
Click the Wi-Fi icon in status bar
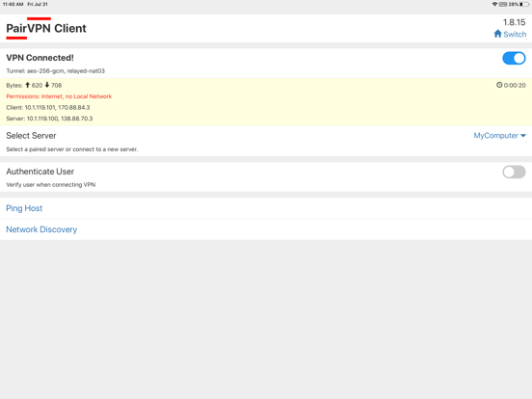pos(494,4)
